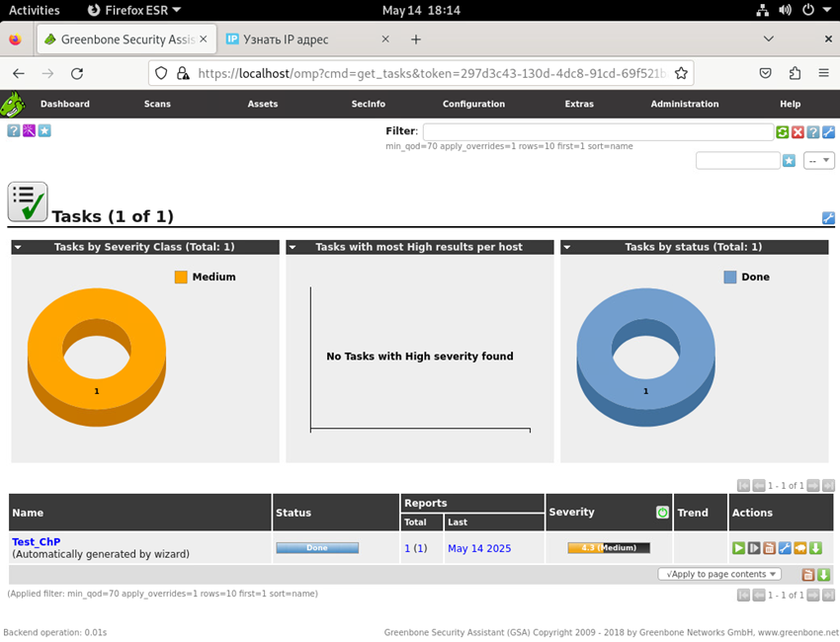Clone Test_ChP task with orange sheep icon

[800, 548]
